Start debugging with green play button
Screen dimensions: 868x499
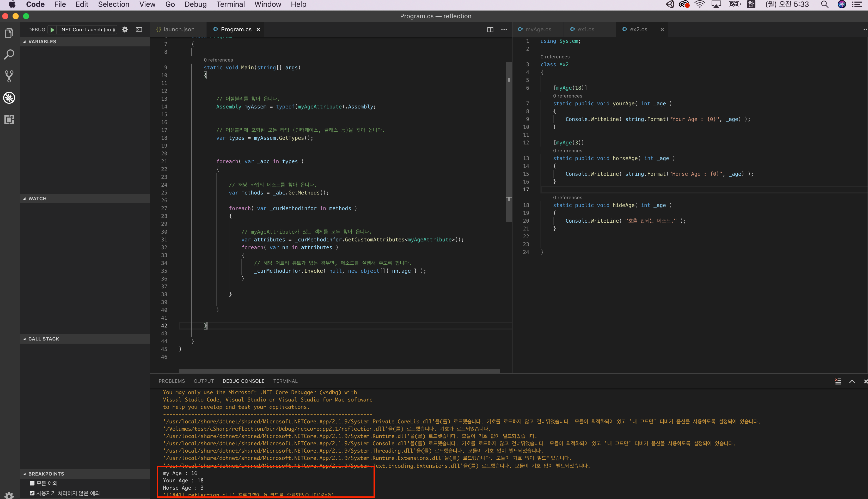(52, 30)
